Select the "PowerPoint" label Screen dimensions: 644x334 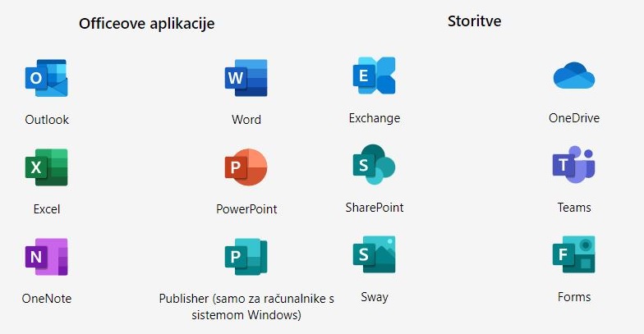pos(246,208)
